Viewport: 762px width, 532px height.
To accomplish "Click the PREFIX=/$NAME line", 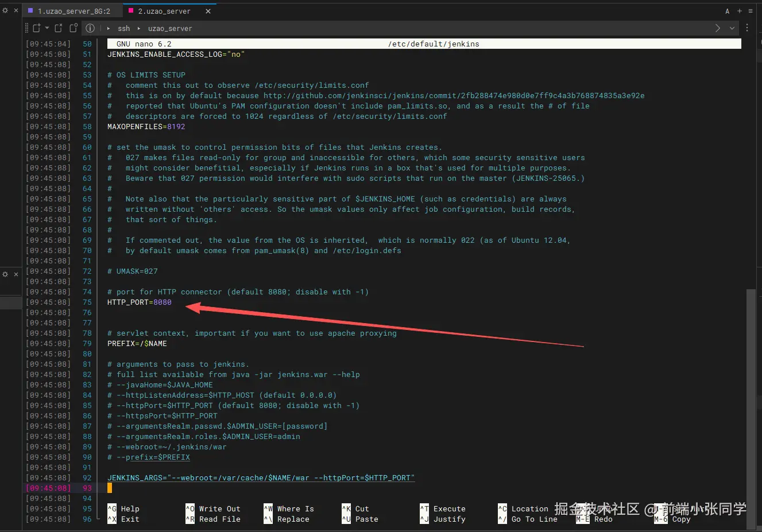I will point(137,344).
